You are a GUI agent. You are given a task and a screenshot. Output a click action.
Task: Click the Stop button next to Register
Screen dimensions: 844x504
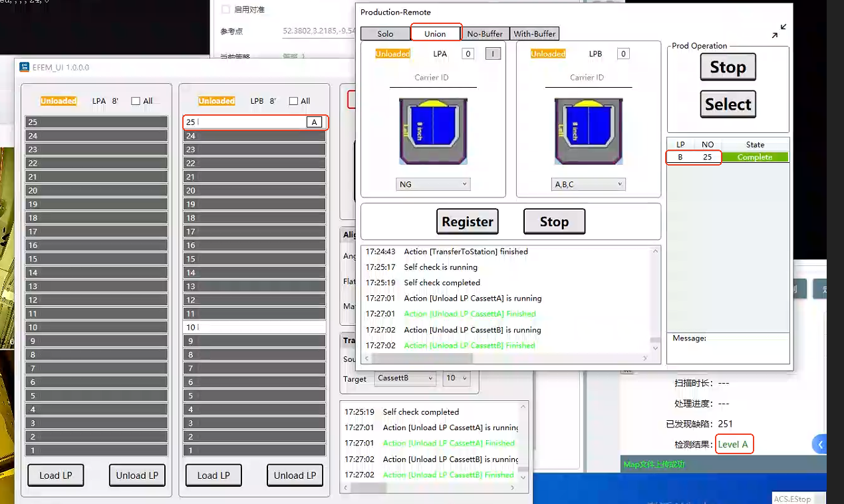tap(554, 221)
